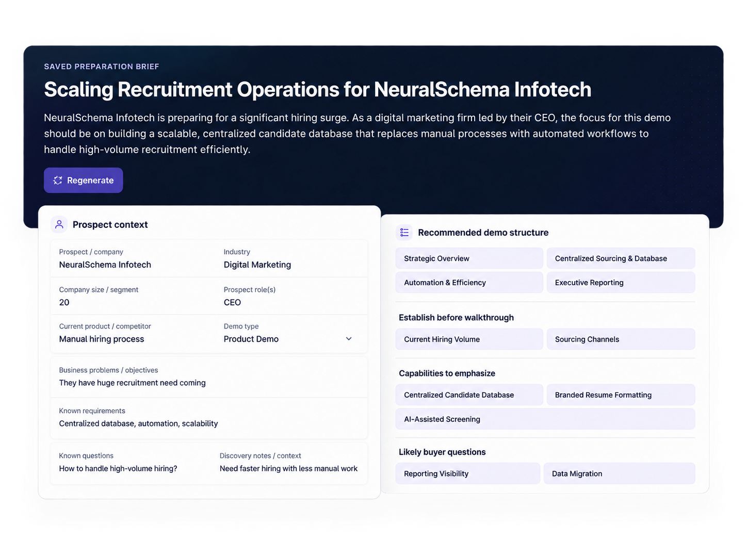This screenshot has height=560, width=747.
Task: Click the Recommended demo structure list icon
Action: click(x=404, y=233)
